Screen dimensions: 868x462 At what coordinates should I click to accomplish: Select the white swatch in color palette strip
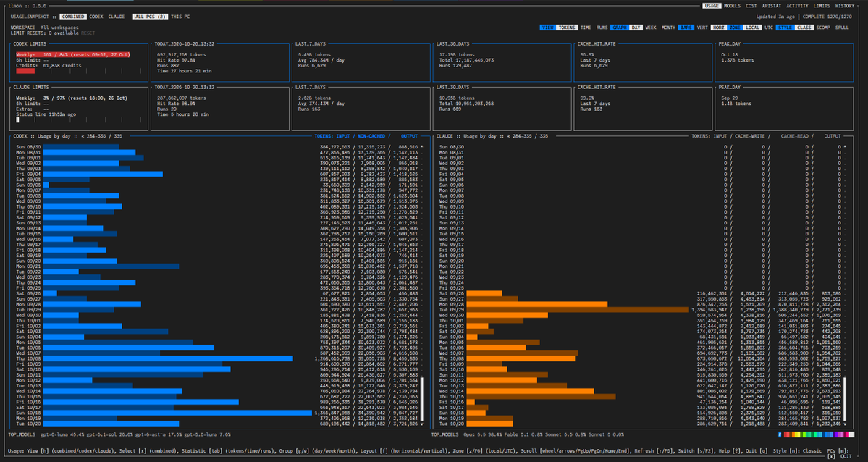click(x=851, y=435)
